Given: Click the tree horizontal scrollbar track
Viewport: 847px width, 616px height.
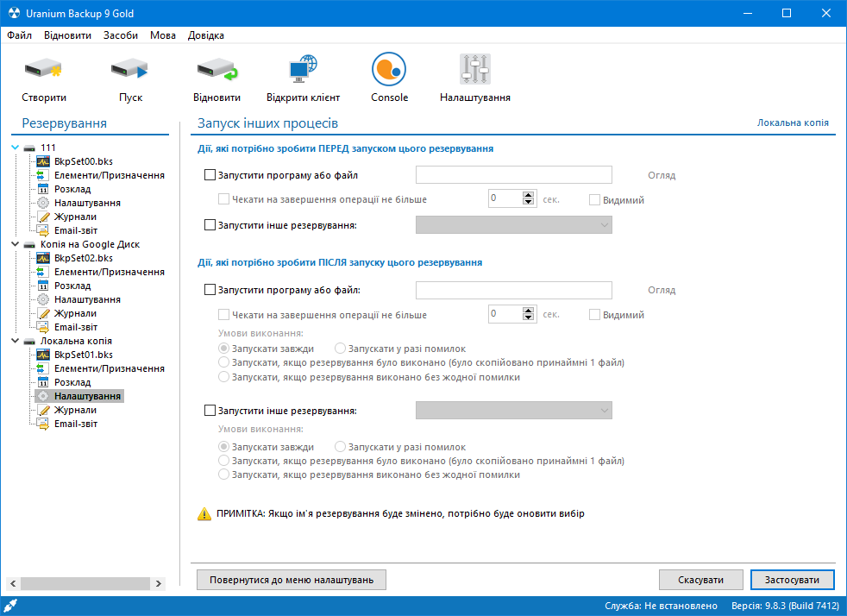Looking at the screenshot, I should pyautogui.click(x=85, y=583).
